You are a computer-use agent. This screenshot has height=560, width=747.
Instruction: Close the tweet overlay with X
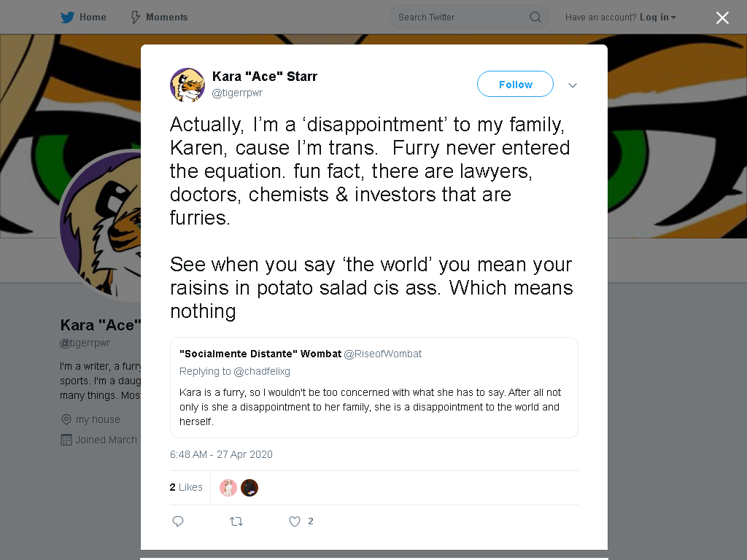coord(722,17)
